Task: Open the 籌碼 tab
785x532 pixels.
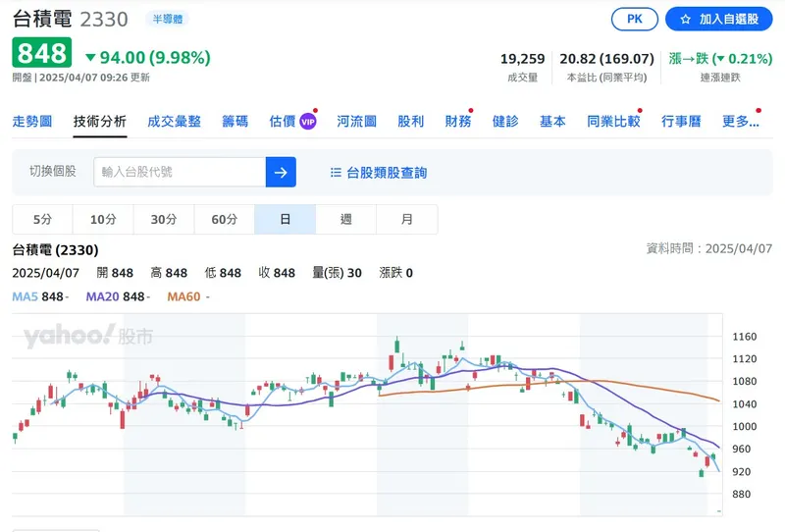Action: [x=235, y=122]
